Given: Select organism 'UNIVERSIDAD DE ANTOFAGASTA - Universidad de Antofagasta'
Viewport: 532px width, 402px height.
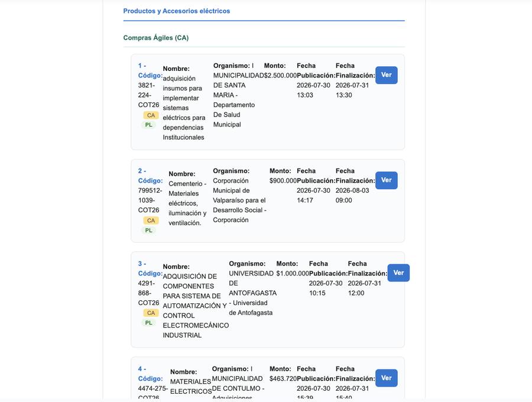Looking at the screenshot, I should pos(253,293).
